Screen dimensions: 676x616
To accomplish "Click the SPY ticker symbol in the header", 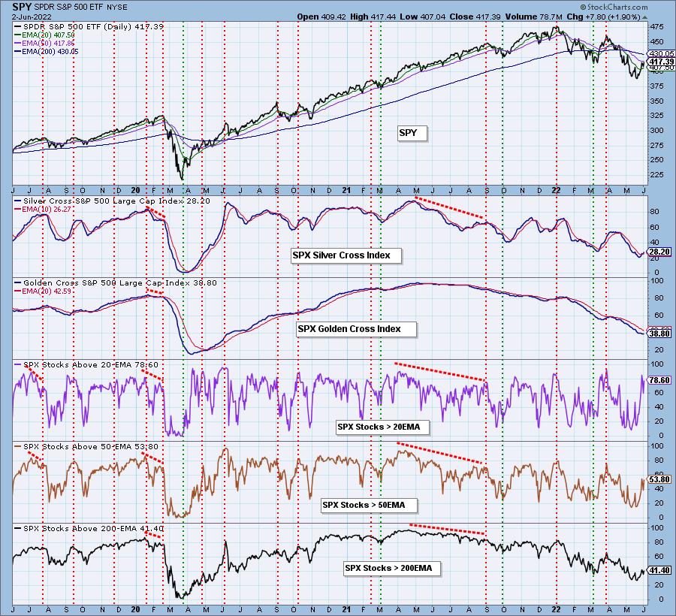I will (x=21, y=7).
